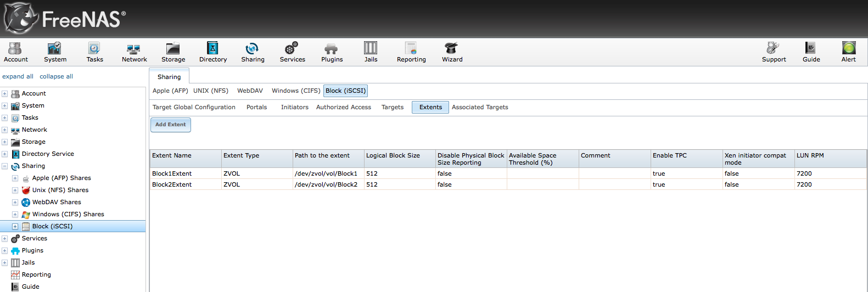868x292 pixels.
Task: Click the Windows (CIFS) Shares tree icon
Action: pos(26,215)
